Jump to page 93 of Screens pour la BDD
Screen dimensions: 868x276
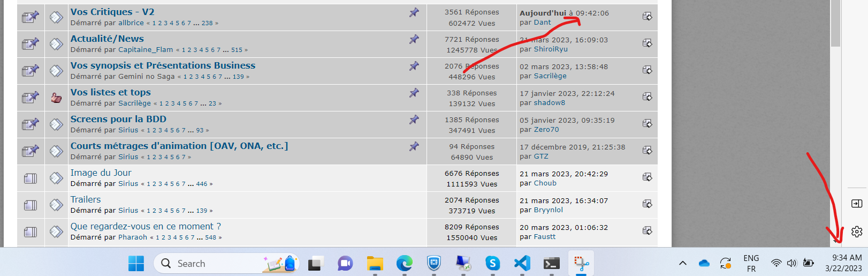200,130
